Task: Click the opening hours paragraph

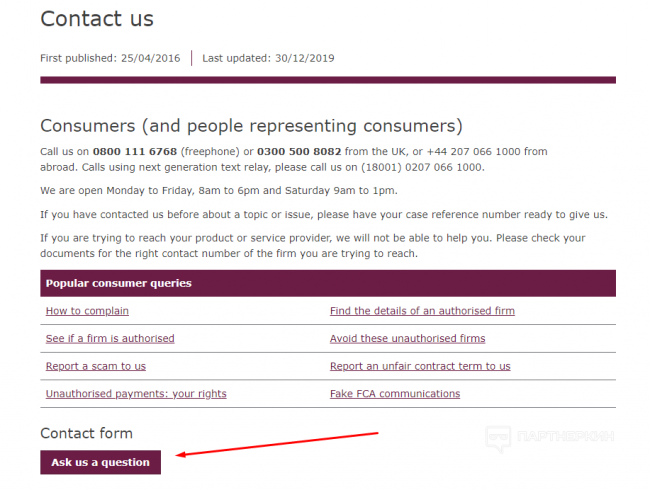Action: tap(218, 190)
